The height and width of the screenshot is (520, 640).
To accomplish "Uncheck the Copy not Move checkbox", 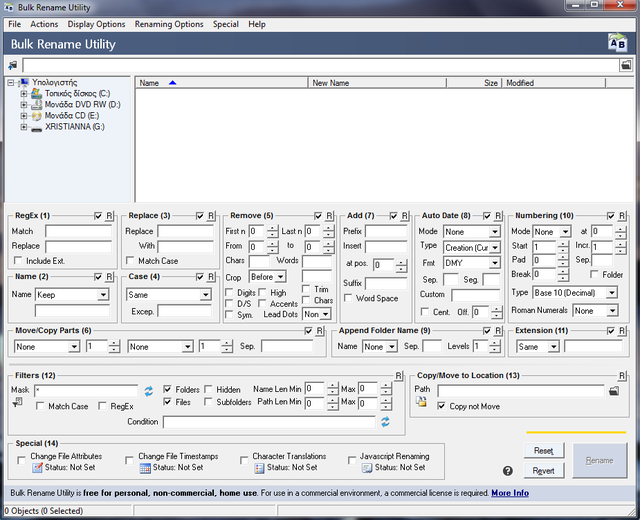I will point(441,406).
